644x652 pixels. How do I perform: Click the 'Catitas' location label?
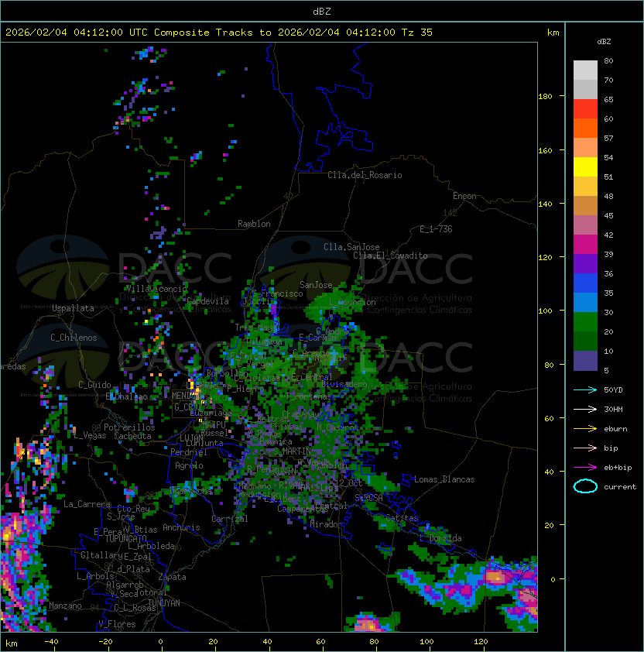[x=402, y=518]
